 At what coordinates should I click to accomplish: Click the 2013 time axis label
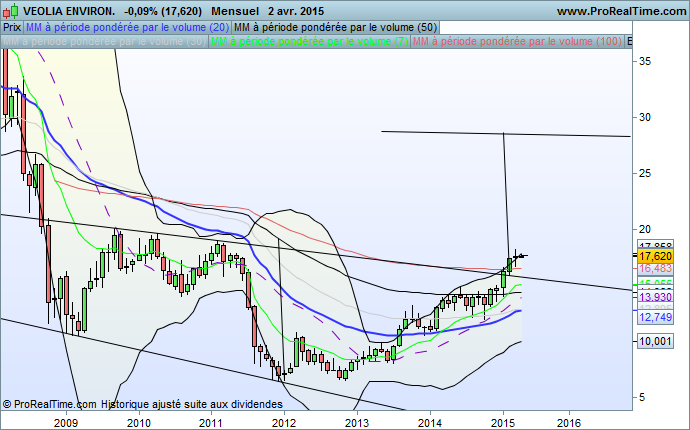[357, 423]
